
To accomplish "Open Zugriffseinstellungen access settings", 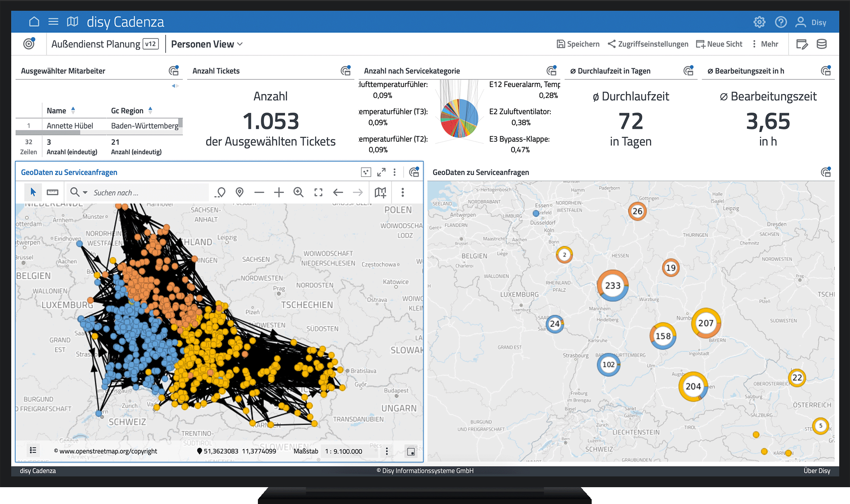I will point(648,44).
